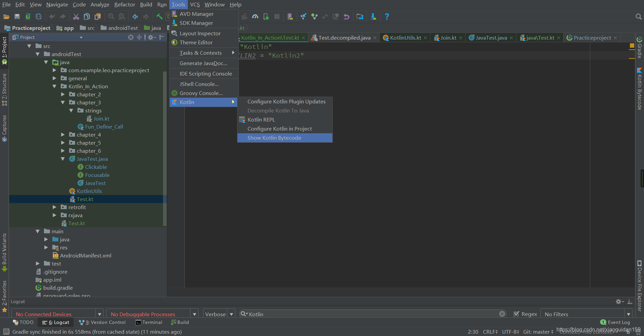Open Layout Inspector from Tools menu
This screenshot has height=336, width=644.
204,33
